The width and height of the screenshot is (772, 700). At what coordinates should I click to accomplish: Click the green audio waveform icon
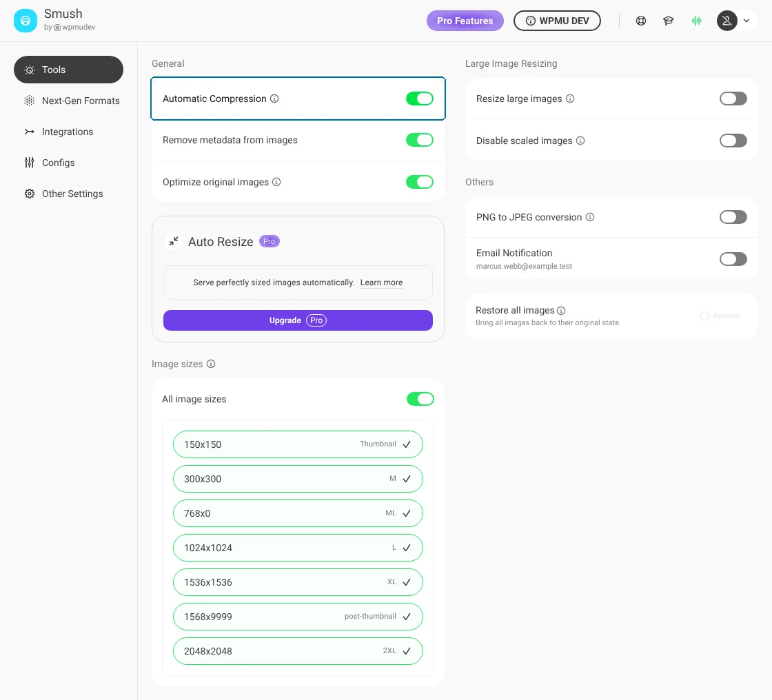click(x=696, y=21)
